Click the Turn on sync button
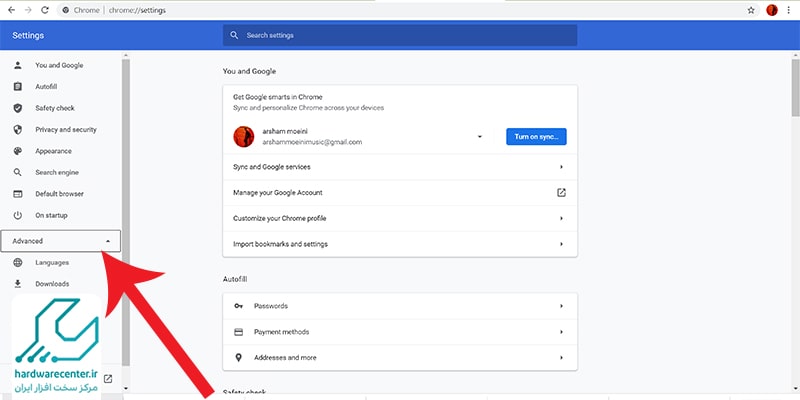 click(536, 137)
